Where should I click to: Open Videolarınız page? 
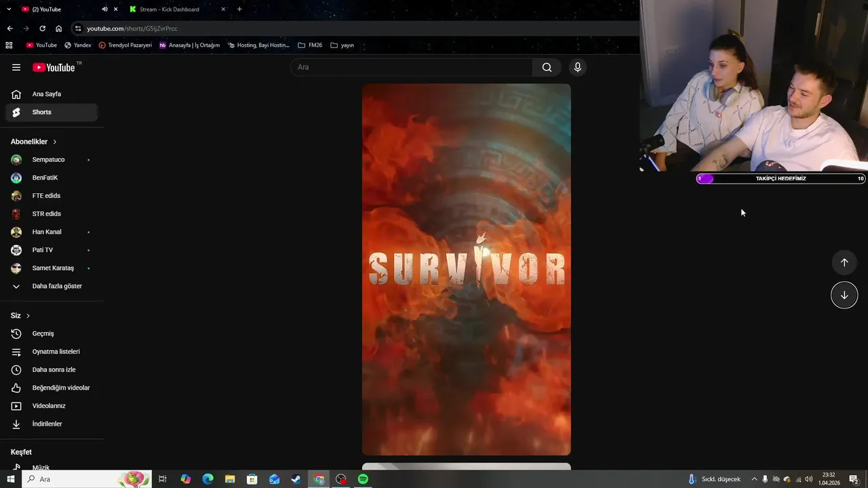[52, 406]
